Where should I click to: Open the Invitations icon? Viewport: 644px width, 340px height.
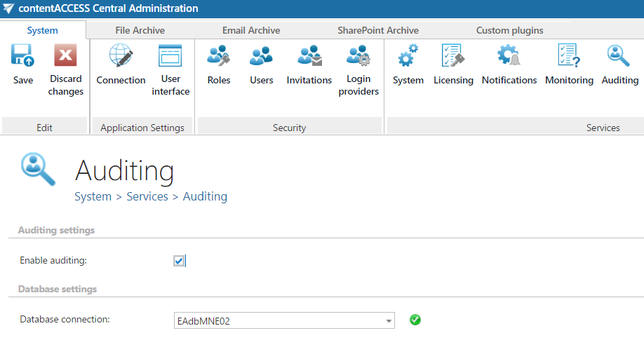[309, 55]
